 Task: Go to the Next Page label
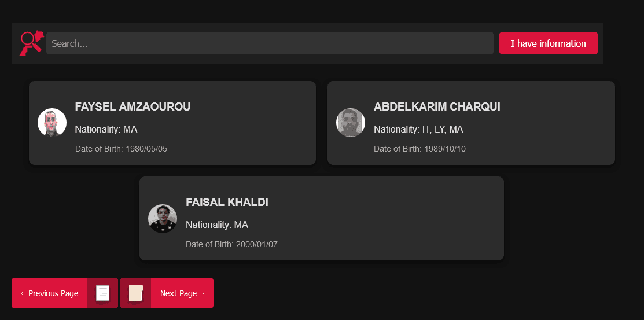(x=178, y=293)
